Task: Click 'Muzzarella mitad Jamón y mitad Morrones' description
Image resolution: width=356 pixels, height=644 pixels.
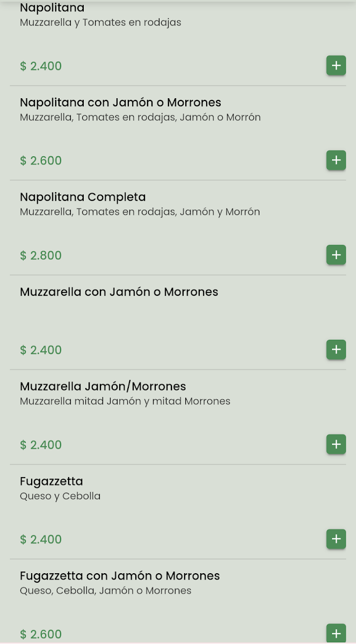Action: click(x=125, y=401)
